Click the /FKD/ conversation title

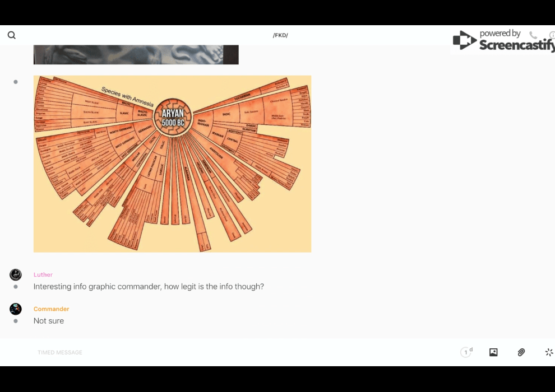point(280,35)
